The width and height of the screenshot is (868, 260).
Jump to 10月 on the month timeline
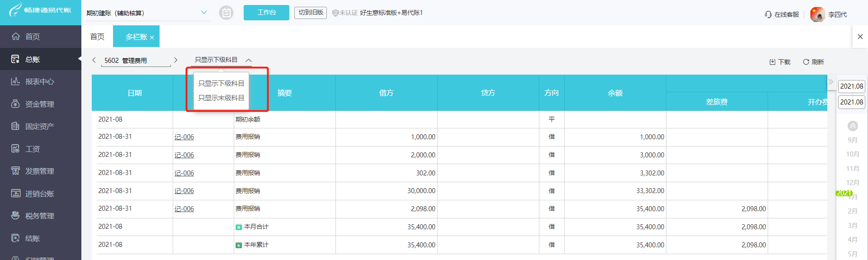pos(853,154)
